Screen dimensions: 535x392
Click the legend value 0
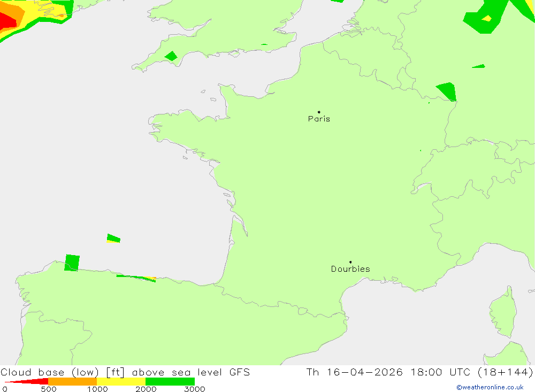tap(5, 389)
